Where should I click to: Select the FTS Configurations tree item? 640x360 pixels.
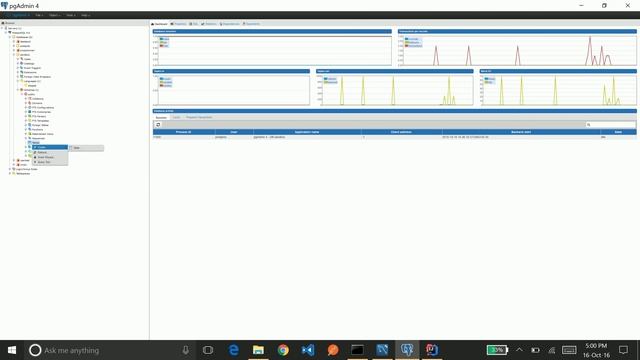(43, 108)
